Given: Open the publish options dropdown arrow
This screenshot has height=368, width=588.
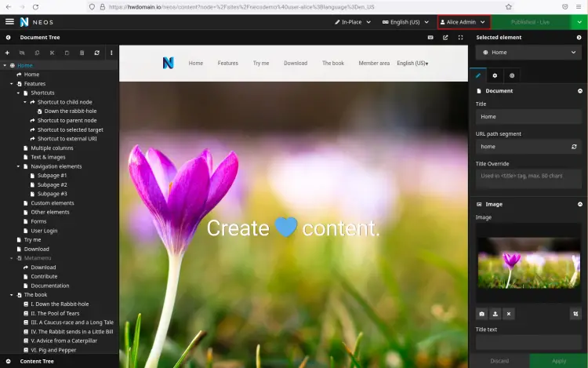Looking at the screenshot, I should click(x=579, y=22).
